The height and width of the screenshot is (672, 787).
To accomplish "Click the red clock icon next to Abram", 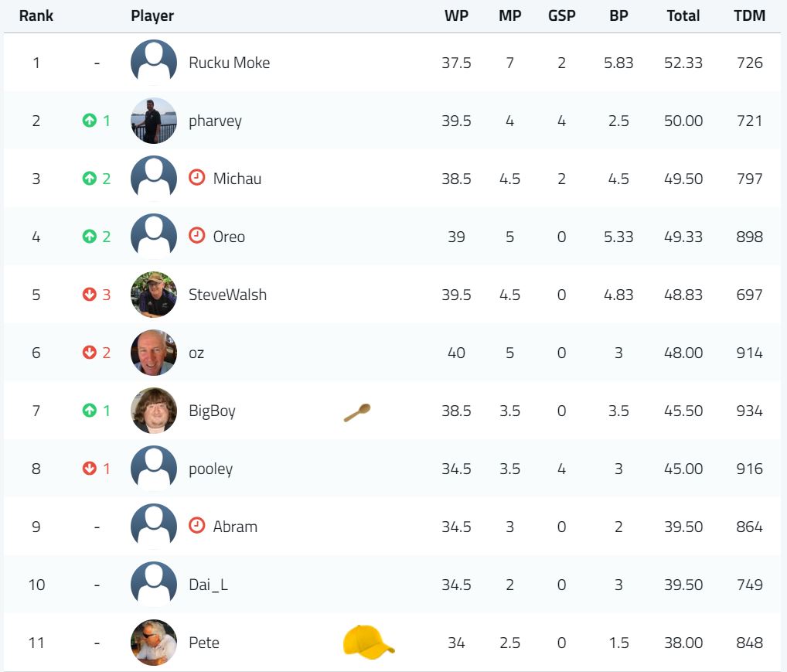I will (196, 525).
